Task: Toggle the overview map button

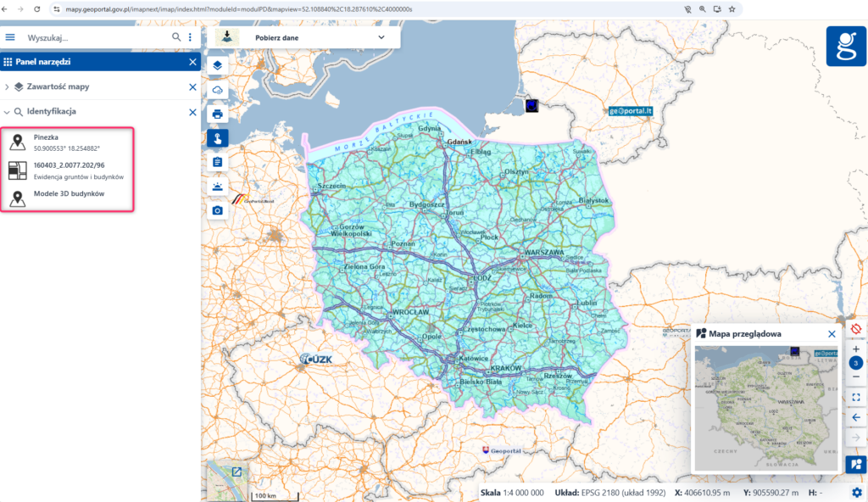Action: (x=856, y=464)
